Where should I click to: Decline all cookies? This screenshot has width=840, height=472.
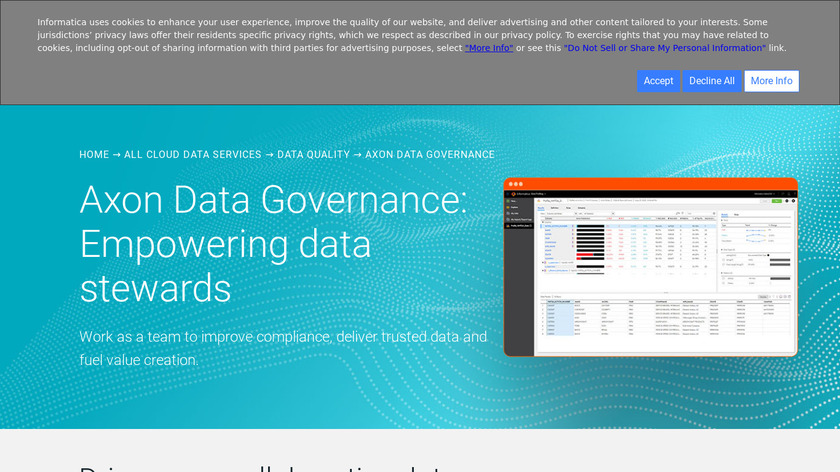pyautogui.click(x=711, y=81)
